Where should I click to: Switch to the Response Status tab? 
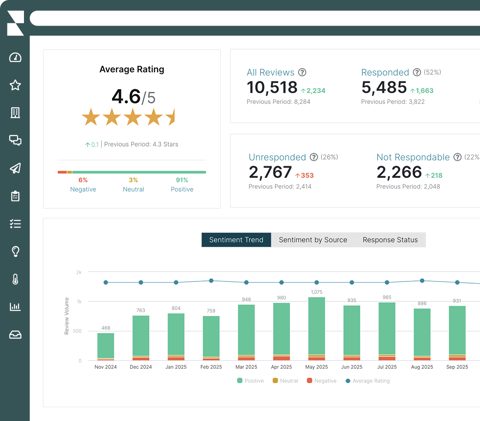tap(390, 240)
